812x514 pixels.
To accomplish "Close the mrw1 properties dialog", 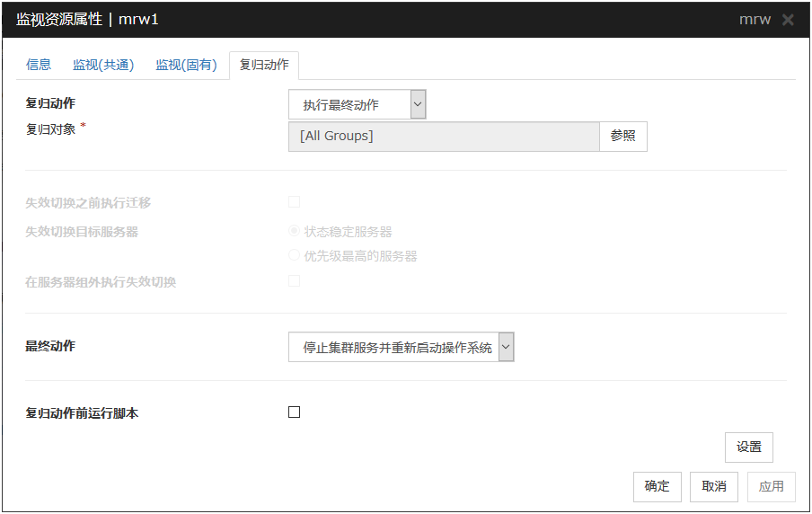I will pos(788,20).
